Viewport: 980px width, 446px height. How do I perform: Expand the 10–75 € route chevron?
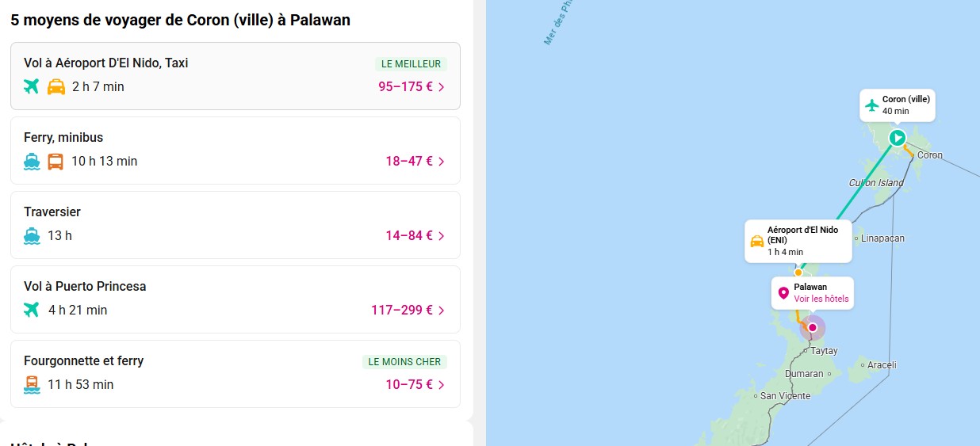click(x=442, y=385)
